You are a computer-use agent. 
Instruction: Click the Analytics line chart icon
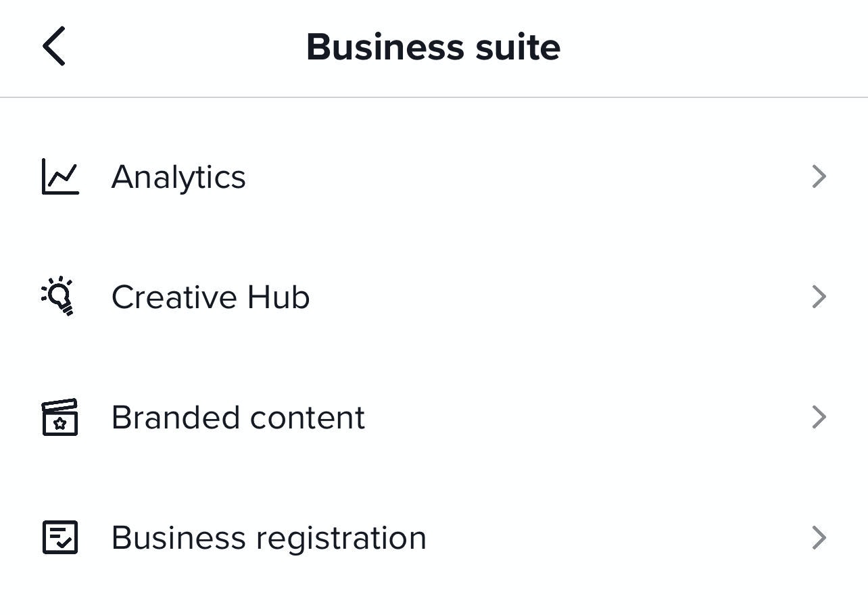[x=60, y=176]
